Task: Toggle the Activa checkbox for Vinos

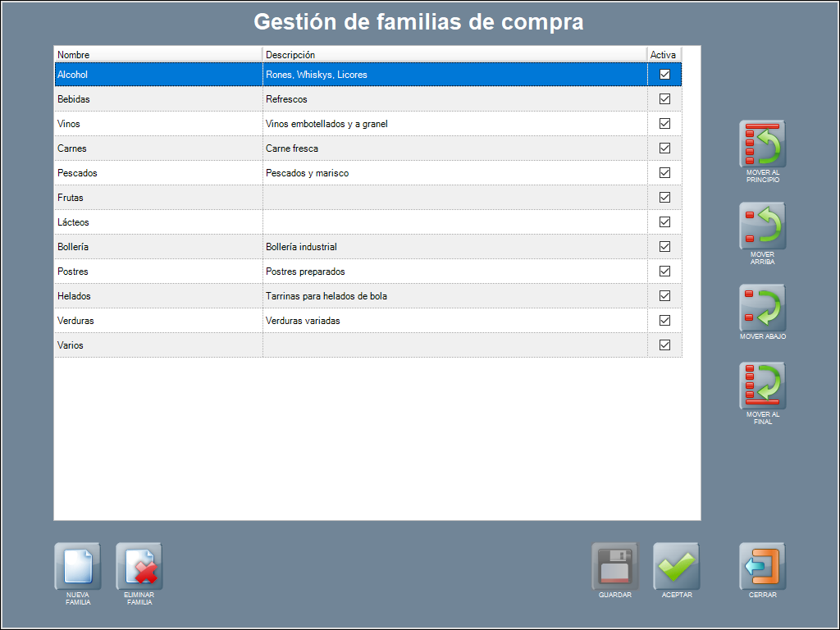Action: 664,124
